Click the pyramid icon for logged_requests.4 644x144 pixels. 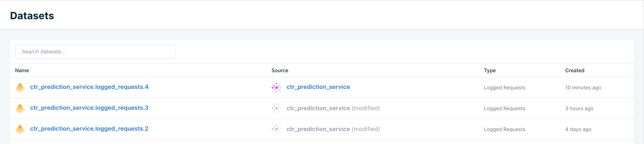[x=20, y=87]
